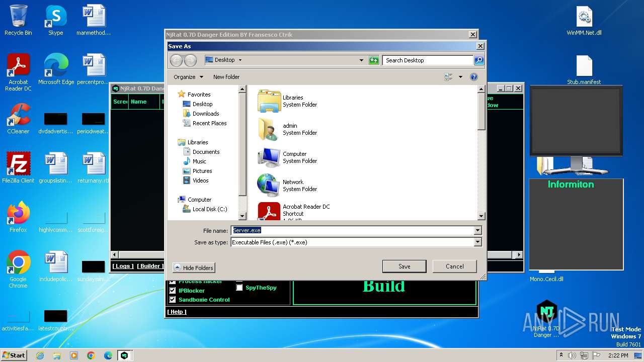644x362 pixels.
Task: Select the WinMM.Net.dll file on the desktop
Action: pyautogui.click(x=584, y=21)
